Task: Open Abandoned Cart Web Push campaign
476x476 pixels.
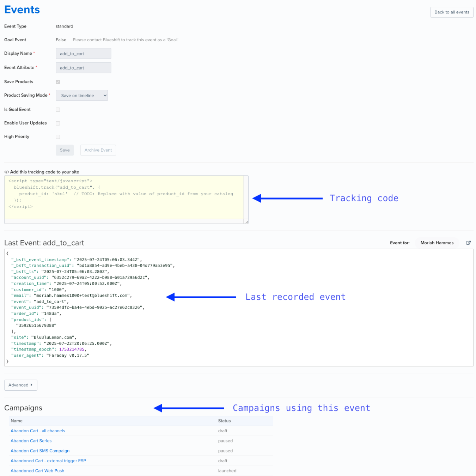Action: click(x=37, y=471)
